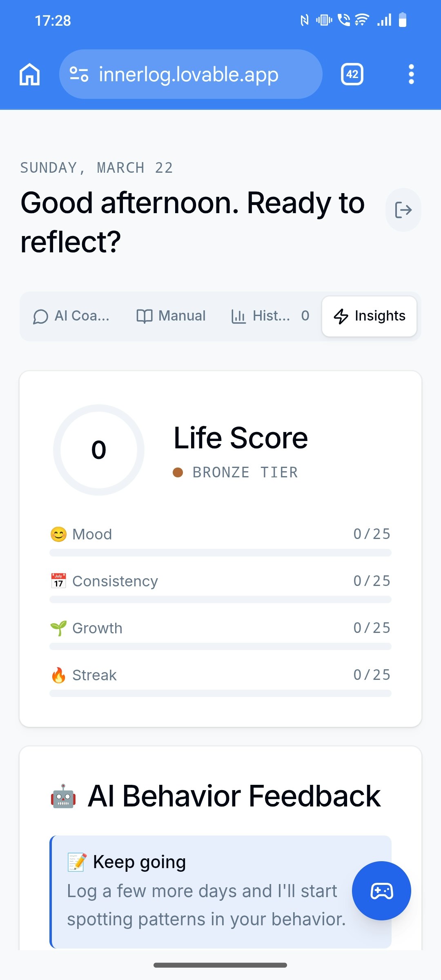Tap the Streak flame icon
This screenshot has height=980, width=441.
58,675
